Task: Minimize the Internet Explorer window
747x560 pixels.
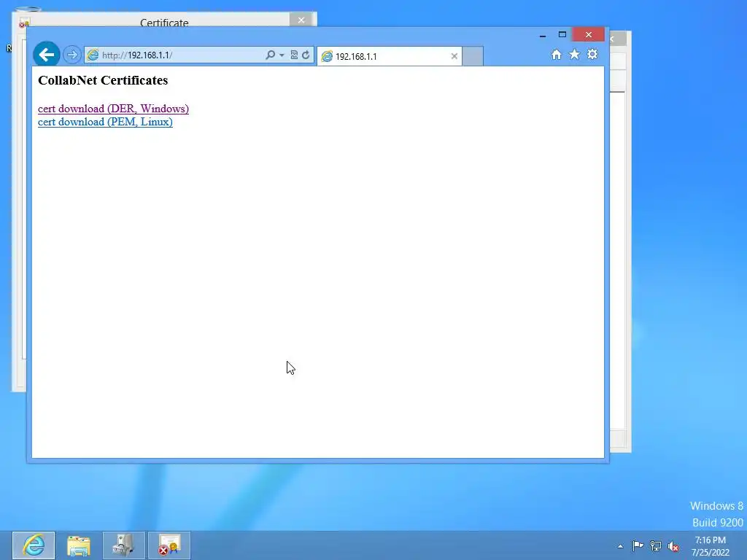Action: (x=543, y=35)
